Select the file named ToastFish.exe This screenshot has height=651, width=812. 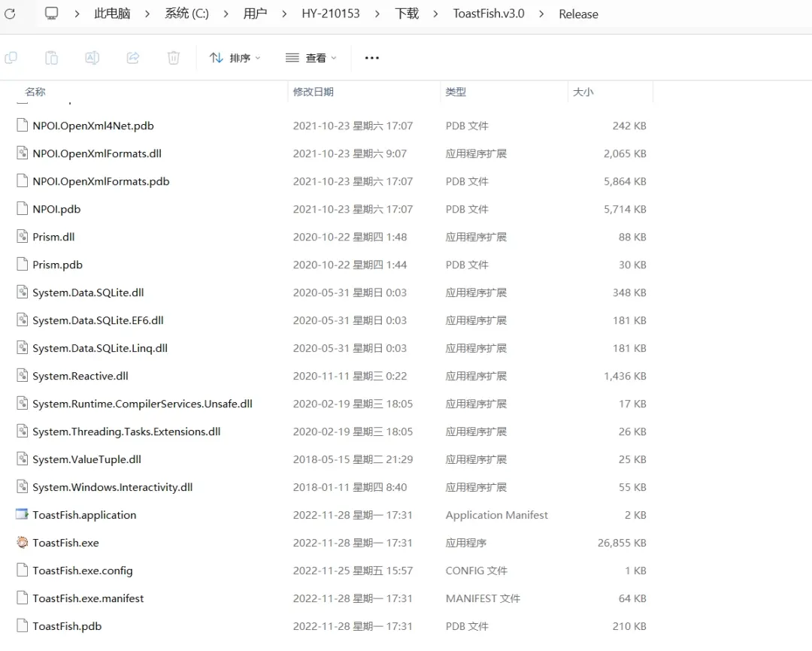click(x=65, y=543)
